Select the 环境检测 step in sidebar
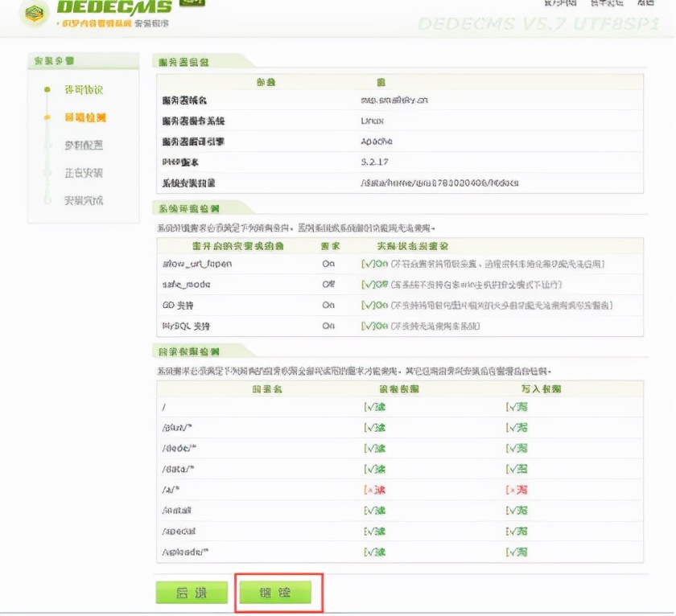The width and height of the screenshot is (676, 616). pos(85,117)
